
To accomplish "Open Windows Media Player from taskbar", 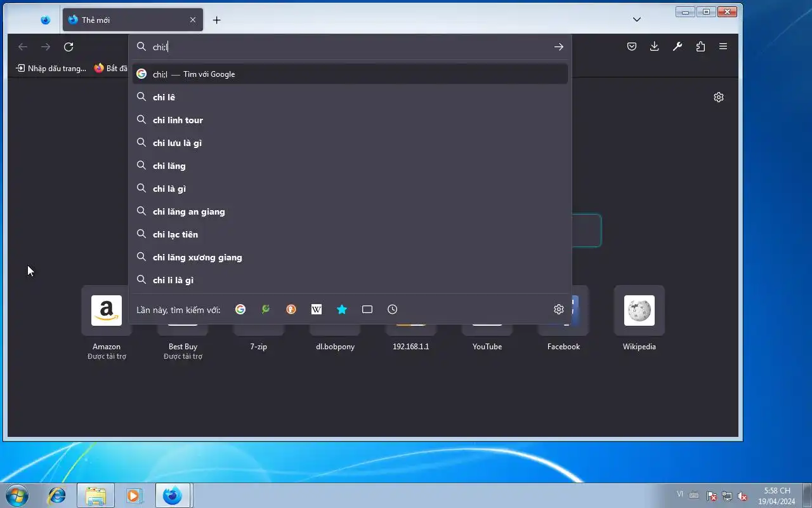I will [134, 495].
